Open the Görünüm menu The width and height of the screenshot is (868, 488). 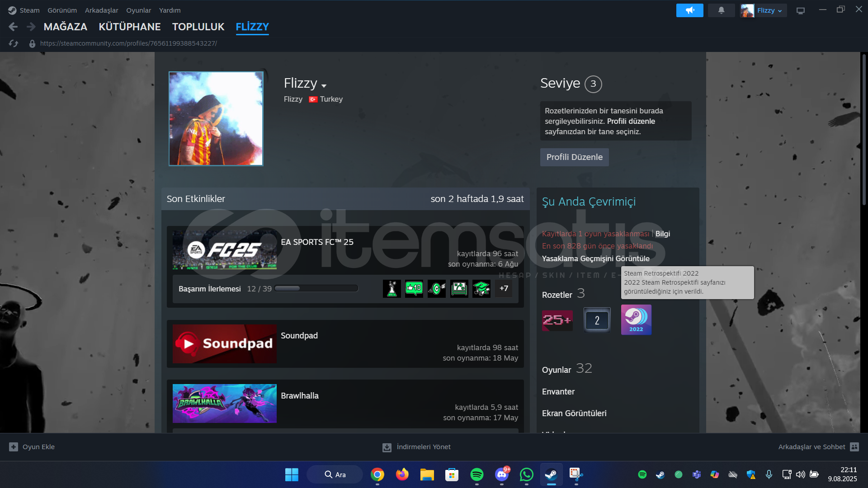(62, 10)
